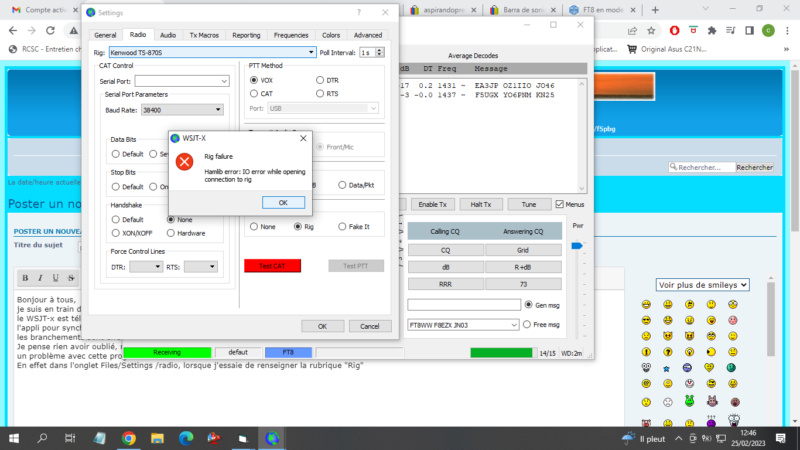Open the taskbar search icon

point(42,438)
